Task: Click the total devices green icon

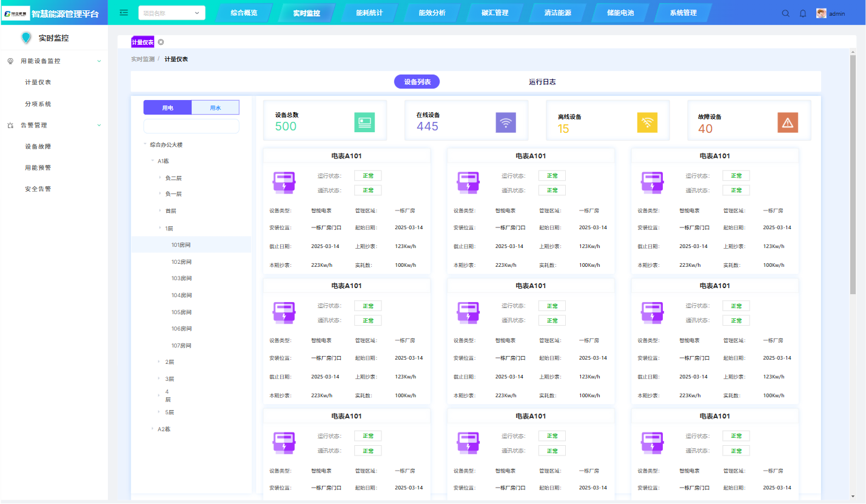Action: [364, 123]
